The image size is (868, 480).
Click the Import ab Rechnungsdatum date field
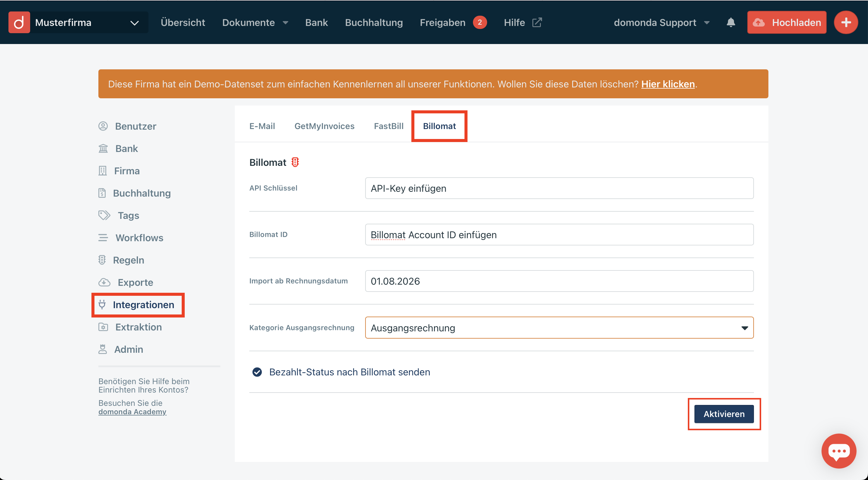pos(559,281)
